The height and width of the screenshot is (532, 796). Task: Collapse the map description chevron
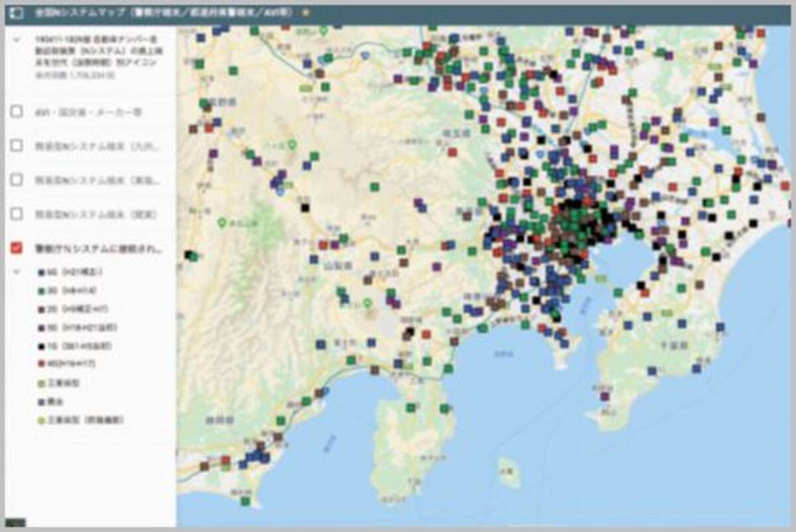17,39
